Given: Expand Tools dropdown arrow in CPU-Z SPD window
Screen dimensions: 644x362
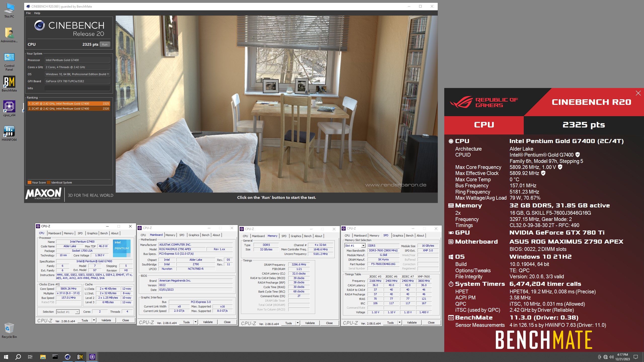Looking at the screenshot, I should click(x=399, y=323).
